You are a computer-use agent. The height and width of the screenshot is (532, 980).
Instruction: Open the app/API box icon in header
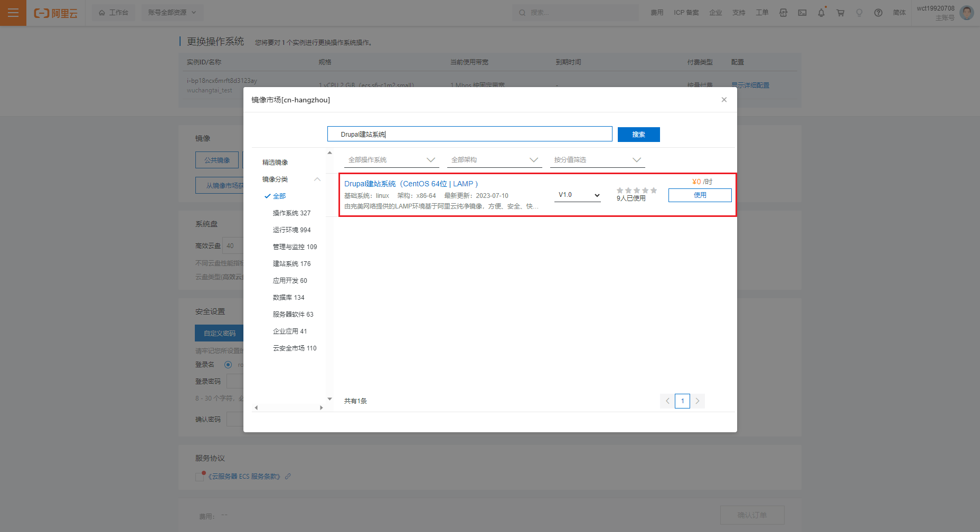coord(783,13)
